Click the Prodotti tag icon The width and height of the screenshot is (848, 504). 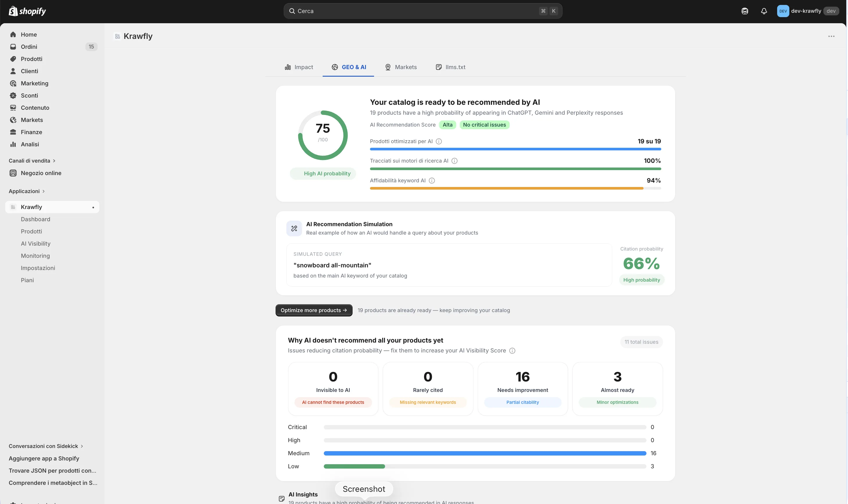[13, 59]
